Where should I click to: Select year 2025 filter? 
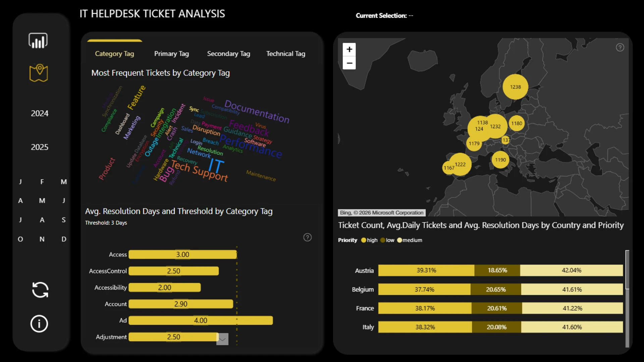coord(40,147)
